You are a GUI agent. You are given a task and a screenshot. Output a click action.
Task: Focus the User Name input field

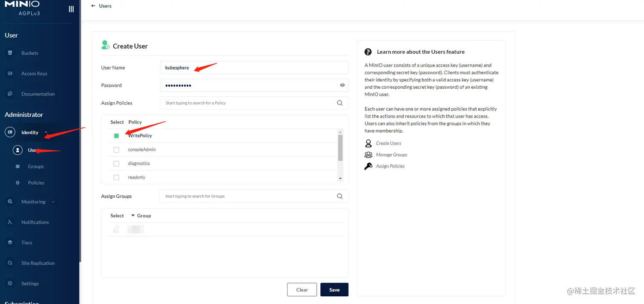pos(254,68)
